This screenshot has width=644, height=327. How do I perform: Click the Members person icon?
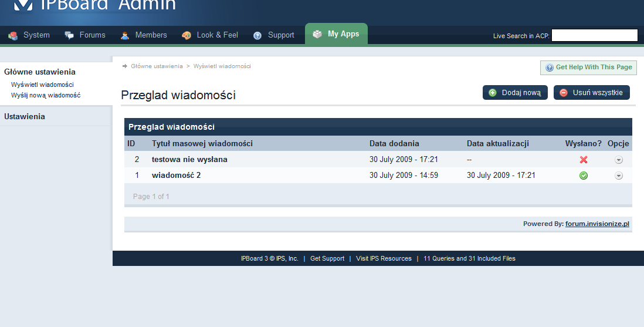tap(125, 36)
